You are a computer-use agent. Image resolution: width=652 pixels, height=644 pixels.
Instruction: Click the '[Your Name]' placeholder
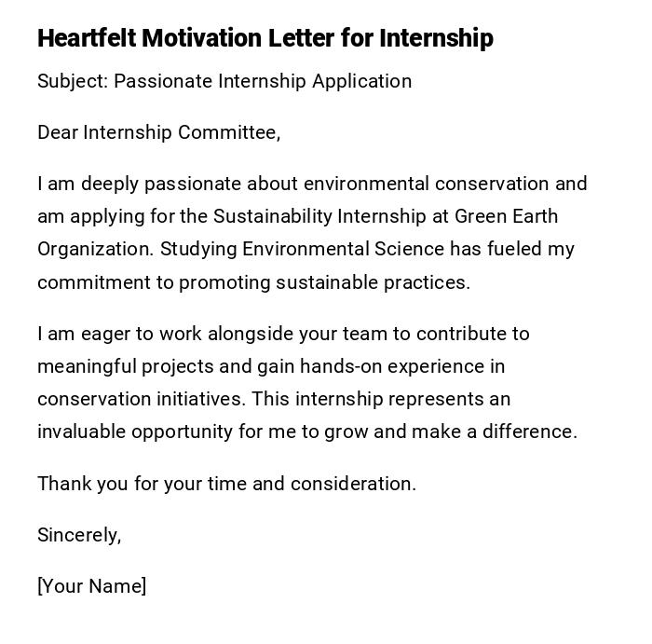tap(91, 586)
